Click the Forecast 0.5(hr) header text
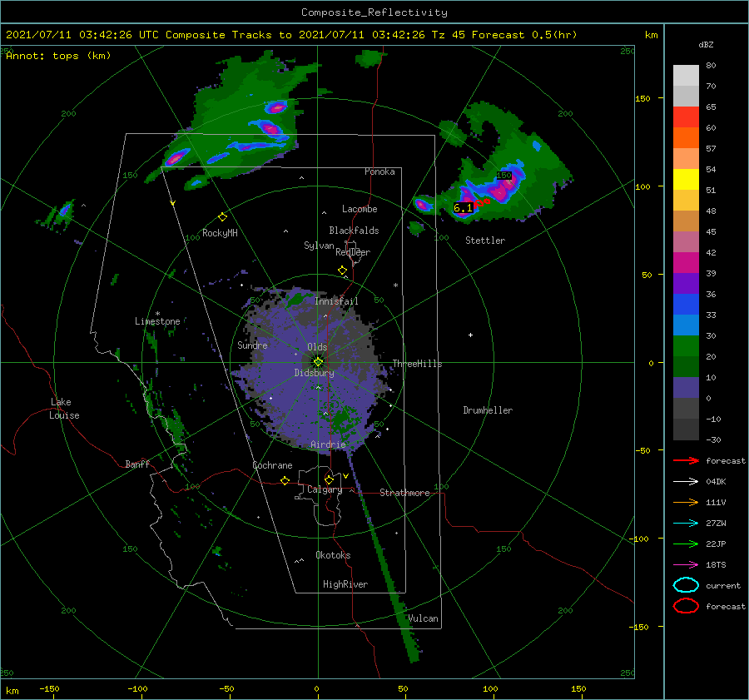 524,35
